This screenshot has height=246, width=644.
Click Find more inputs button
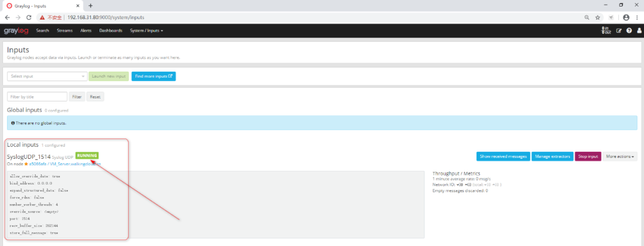click(x=154, y=76)
